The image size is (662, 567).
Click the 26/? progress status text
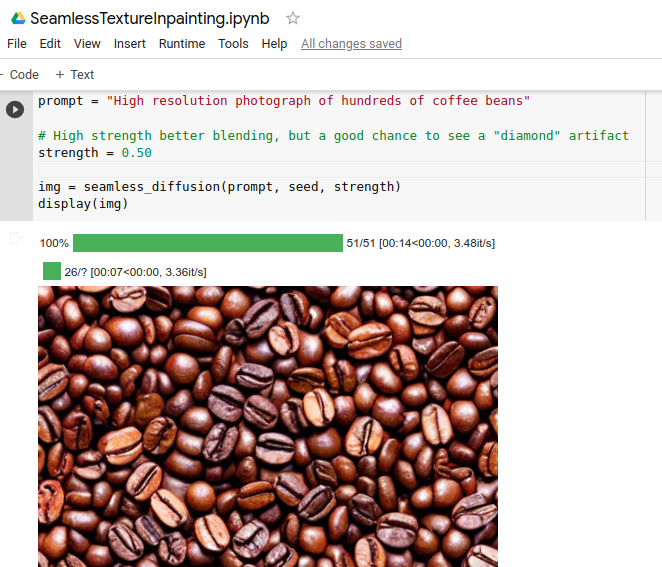136,272
